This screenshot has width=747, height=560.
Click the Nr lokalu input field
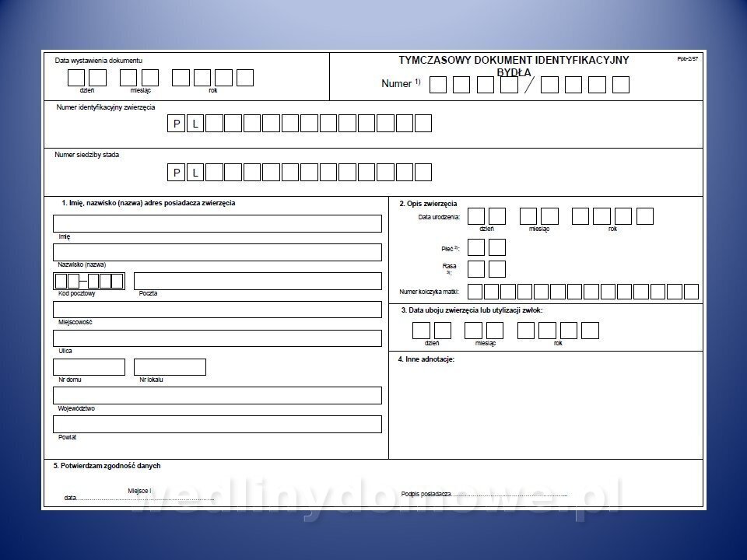point(170,367)
